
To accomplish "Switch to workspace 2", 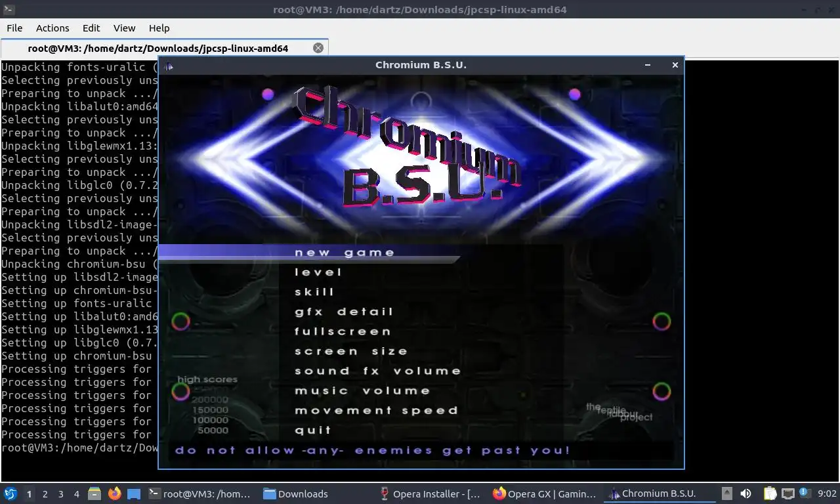I will pos(45,494).
